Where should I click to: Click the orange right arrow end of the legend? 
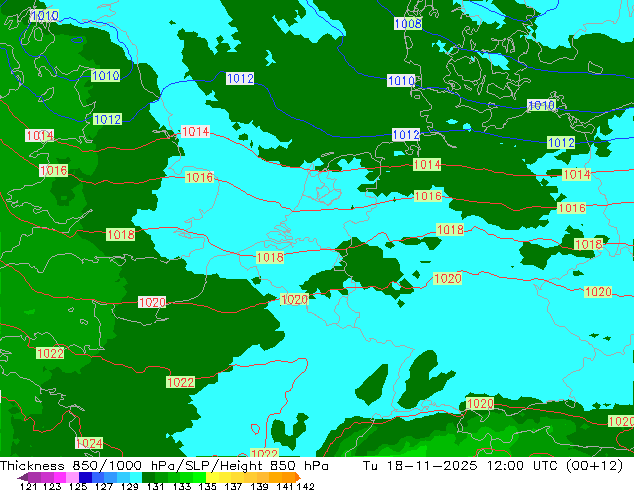(298, 477)
